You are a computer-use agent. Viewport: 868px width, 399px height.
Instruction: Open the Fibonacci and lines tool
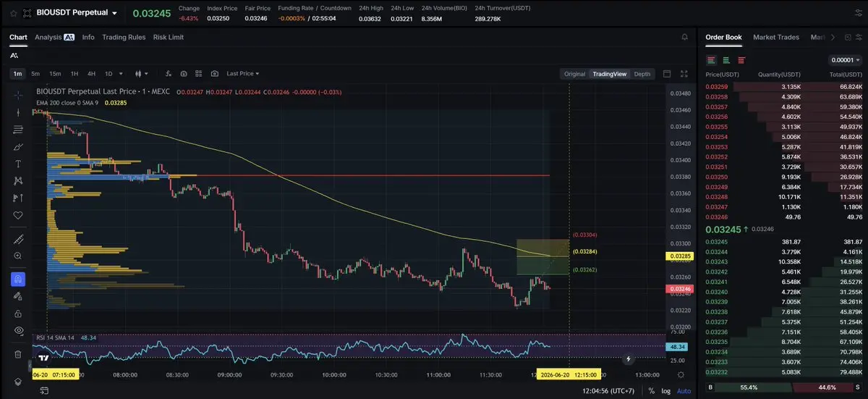(18, 130)
